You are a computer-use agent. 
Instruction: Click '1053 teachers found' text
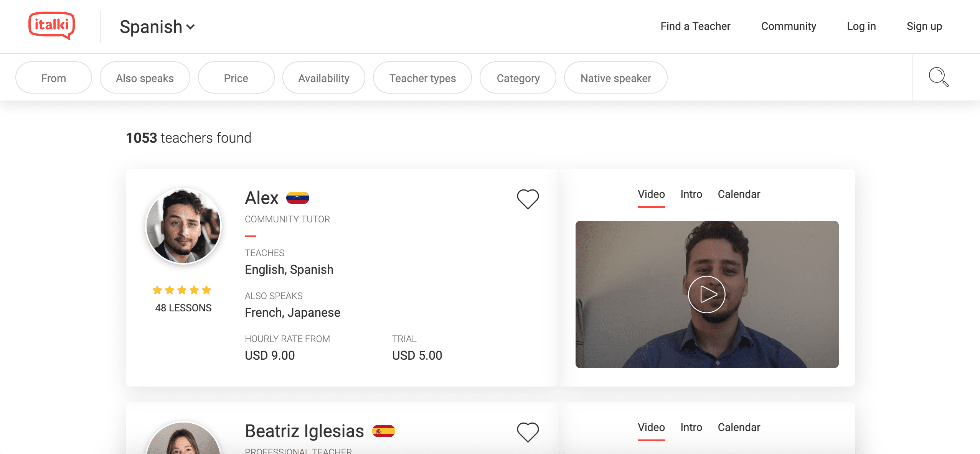(x=189, y=138)
